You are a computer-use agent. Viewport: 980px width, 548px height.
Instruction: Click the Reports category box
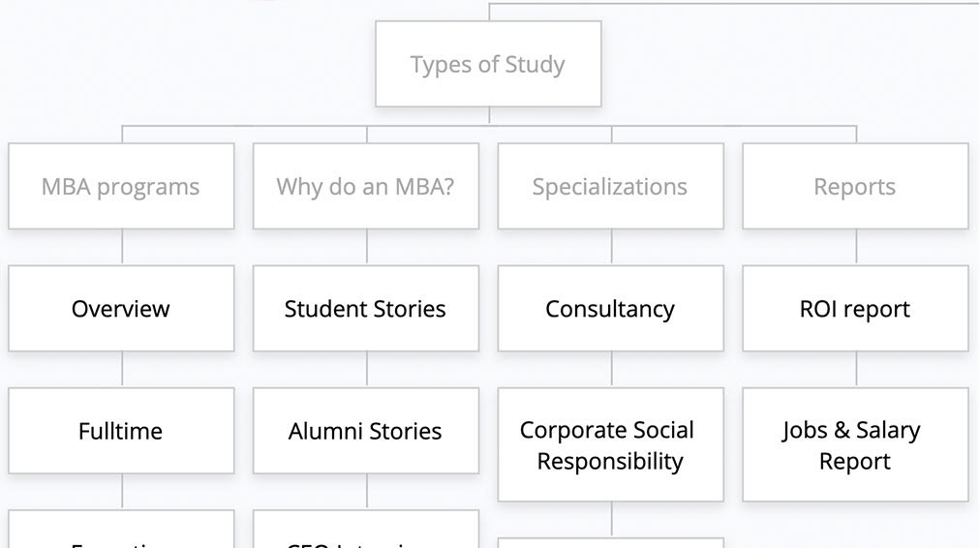[855, 186]
